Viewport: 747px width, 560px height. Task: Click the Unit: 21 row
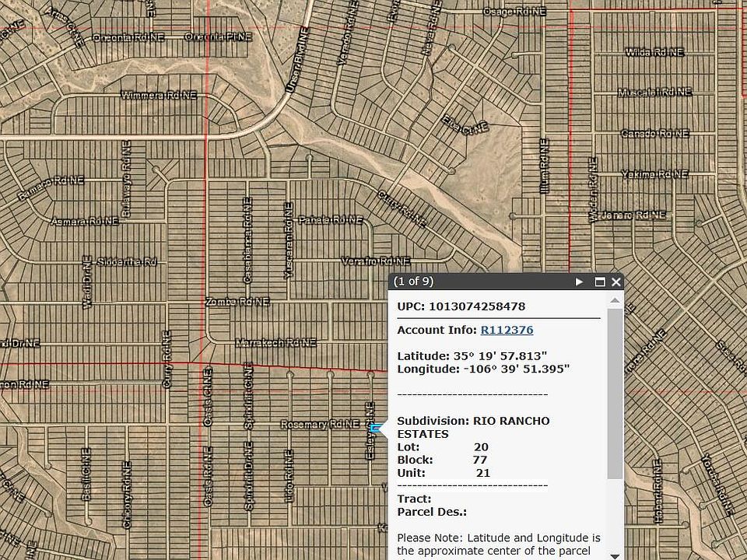[444, 473]
